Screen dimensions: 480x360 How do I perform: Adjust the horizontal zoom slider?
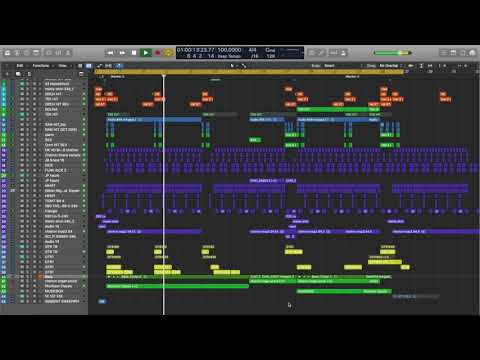click(463, 66)
